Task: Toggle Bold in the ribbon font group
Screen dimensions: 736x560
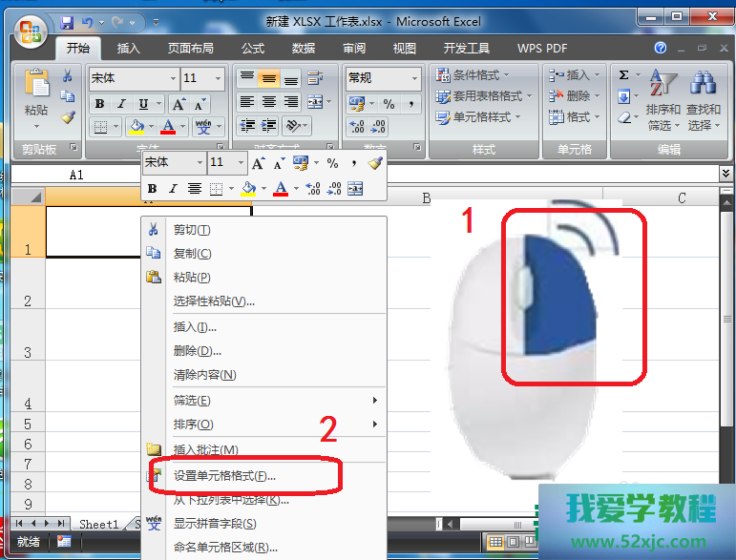Action: [98, 104]
